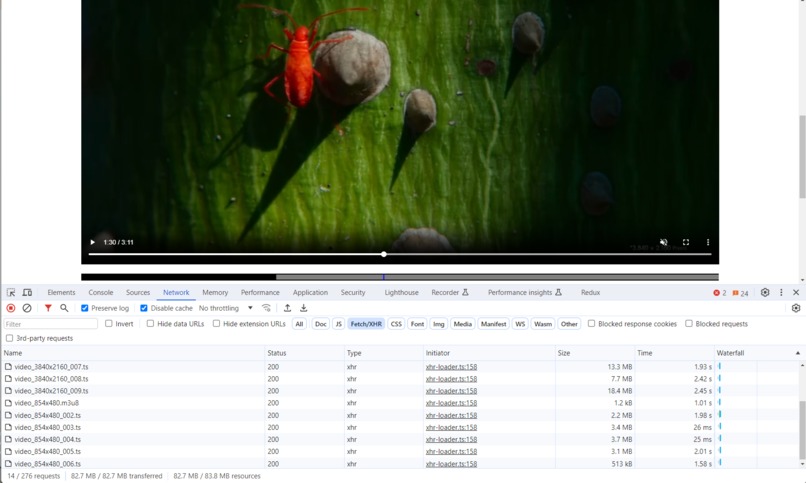Screen dimensions: 806x483
Task: Filter requests by WS
Action: tap(520, 324)
